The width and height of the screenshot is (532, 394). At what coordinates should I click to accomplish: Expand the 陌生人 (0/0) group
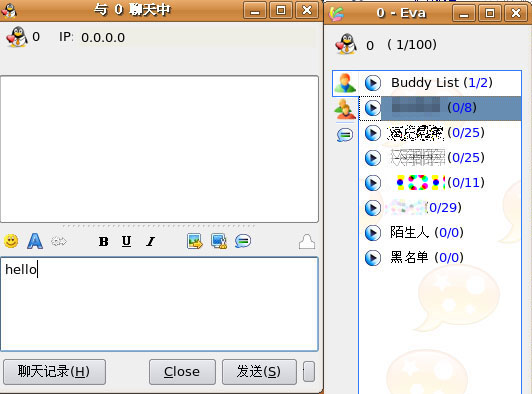373,233
